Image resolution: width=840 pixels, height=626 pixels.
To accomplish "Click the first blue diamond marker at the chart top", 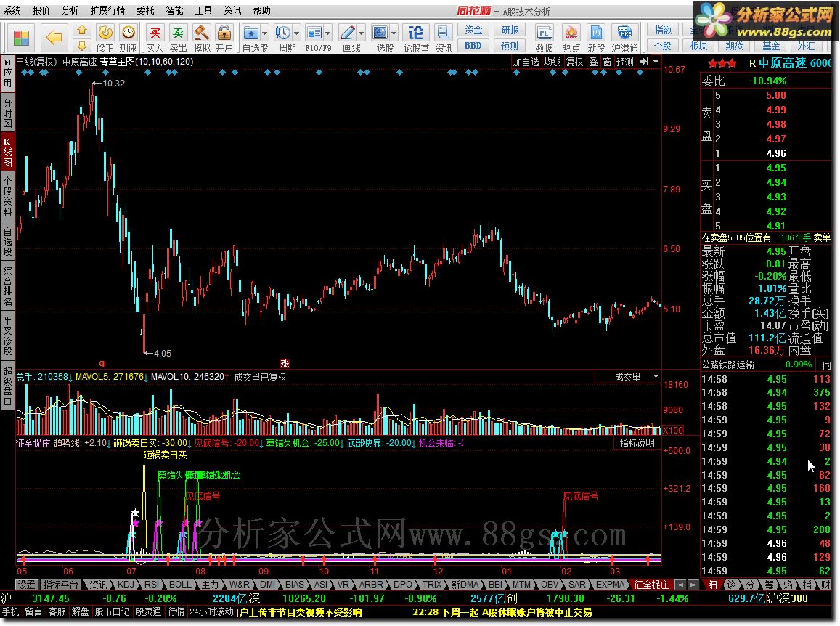I will [x=23, y=72].
